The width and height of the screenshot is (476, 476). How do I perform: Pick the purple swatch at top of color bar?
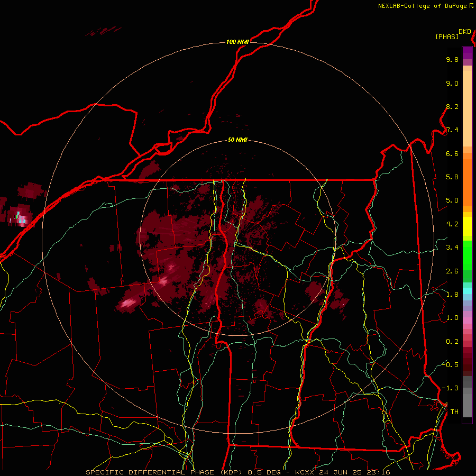(467, 53)
